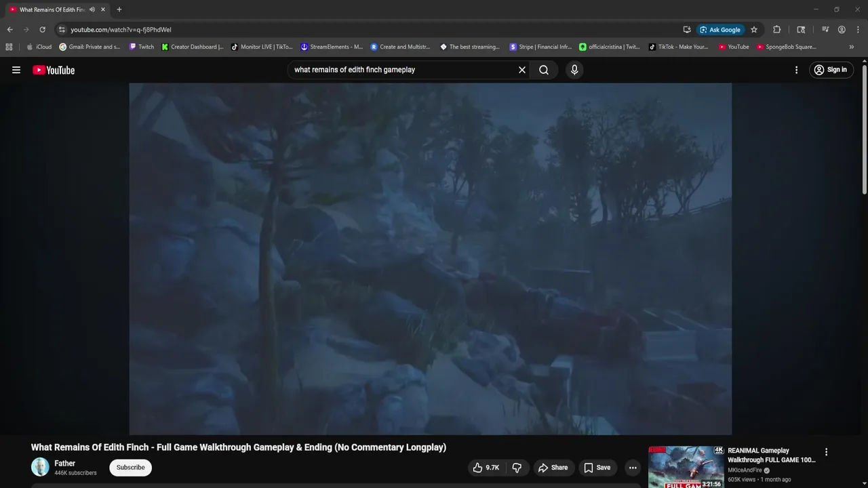Click the browser address bar URL
The width and height of the screenshot is (868, 488).
tap(121, 30)
